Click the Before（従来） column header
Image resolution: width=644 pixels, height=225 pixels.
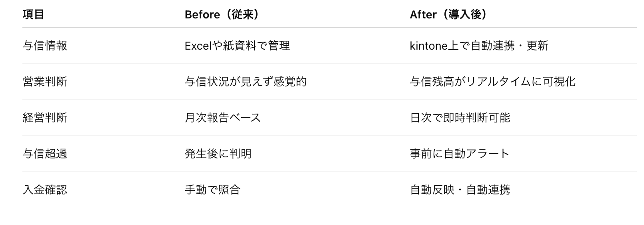[222, 15]
